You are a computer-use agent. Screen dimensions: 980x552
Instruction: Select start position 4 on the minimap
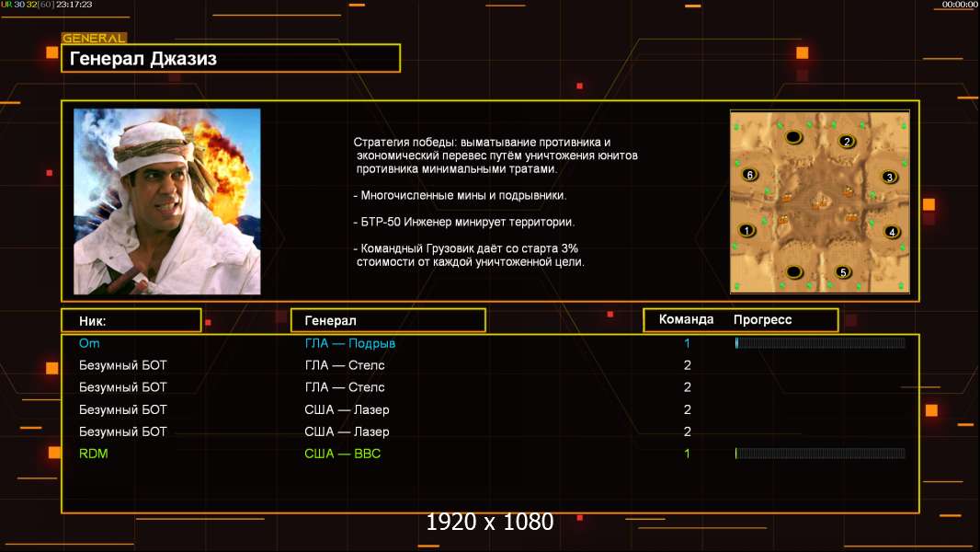[x=892, y=232]
